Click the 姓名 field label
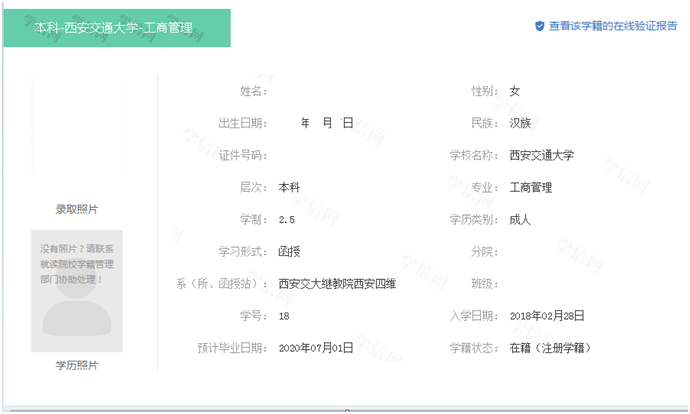Image resolution: width=690 pixels, height=414 pixels. (x=253, y=91)
